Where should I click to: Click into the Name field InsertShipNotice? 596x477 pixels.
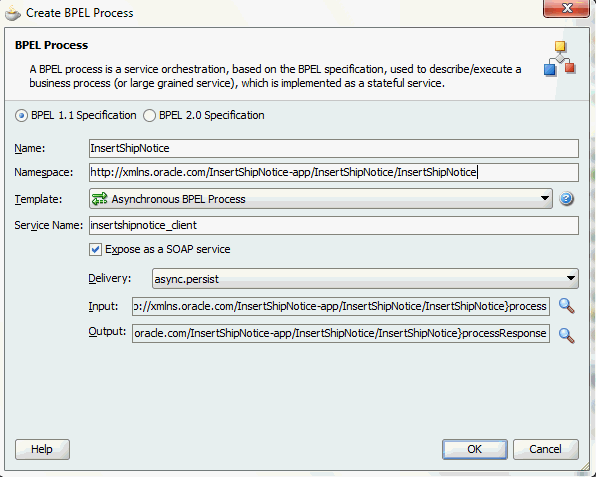pos(334,148)
